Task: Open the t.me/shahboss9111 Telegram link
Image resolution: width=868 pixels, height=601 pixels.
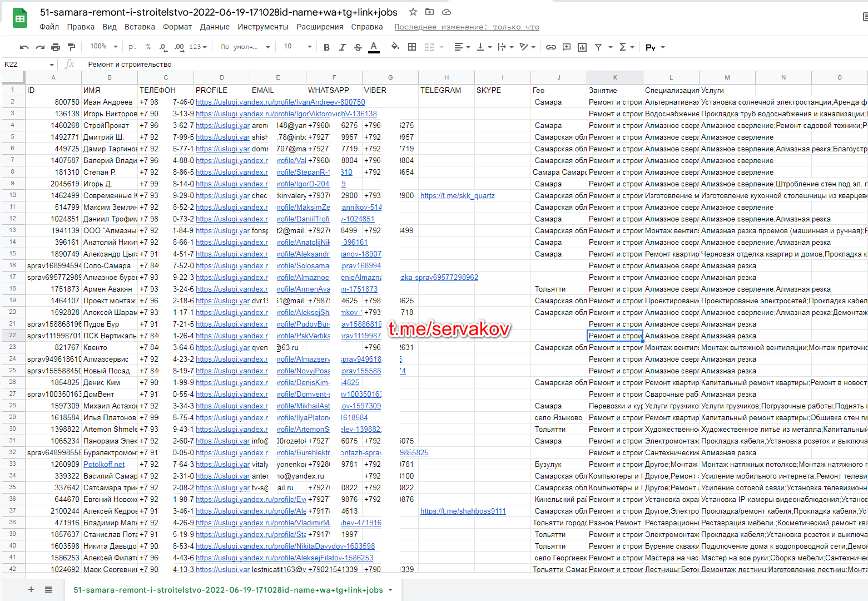Action: click(463, 511)
